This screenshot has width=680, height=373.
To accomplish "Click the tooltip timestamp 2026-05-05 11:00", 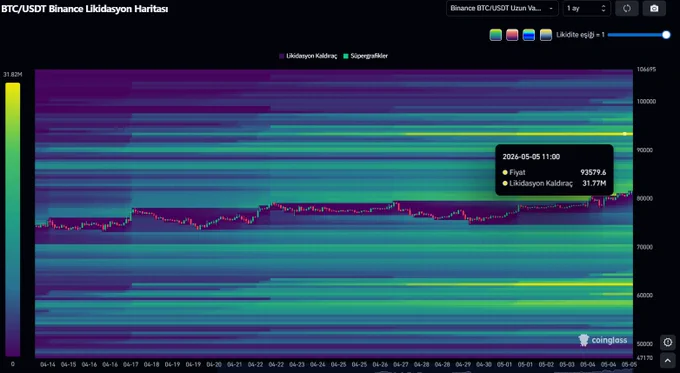I will click(531, 157).
